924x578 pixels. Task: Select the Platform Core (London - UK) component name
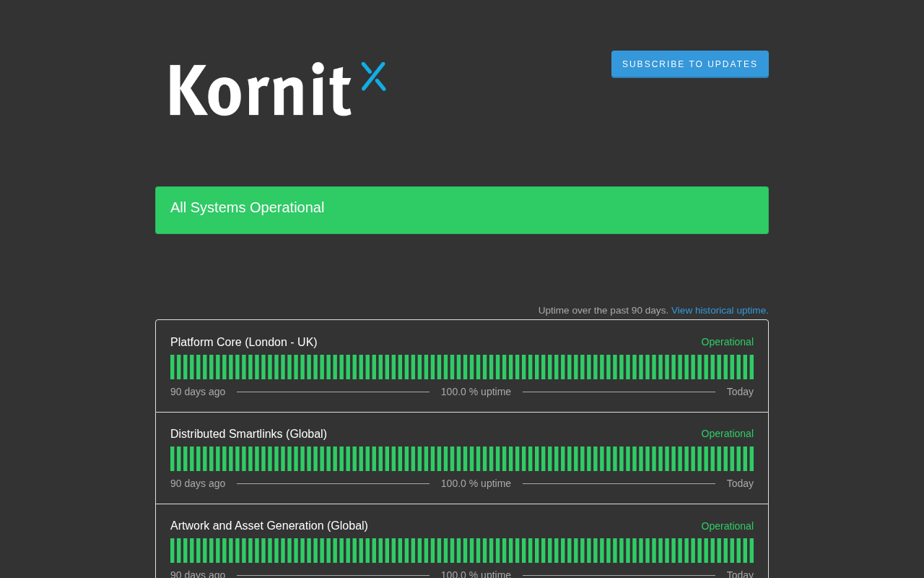click(244, 342)
